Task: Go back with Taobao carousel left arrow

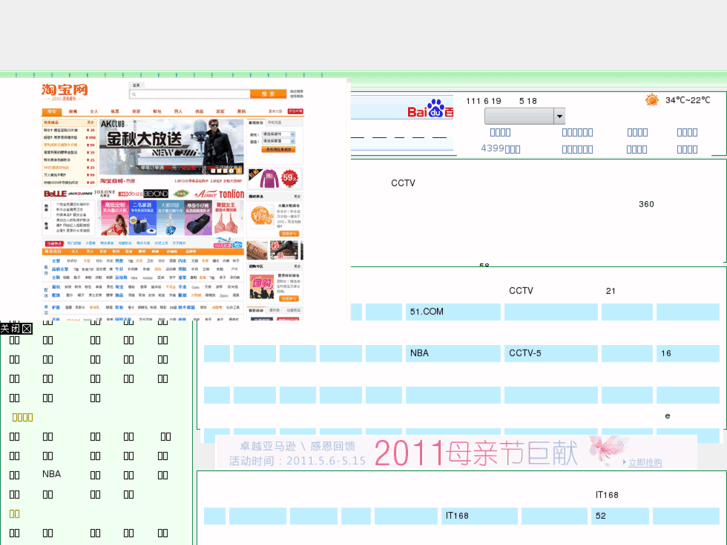Action: pos(99,218)
